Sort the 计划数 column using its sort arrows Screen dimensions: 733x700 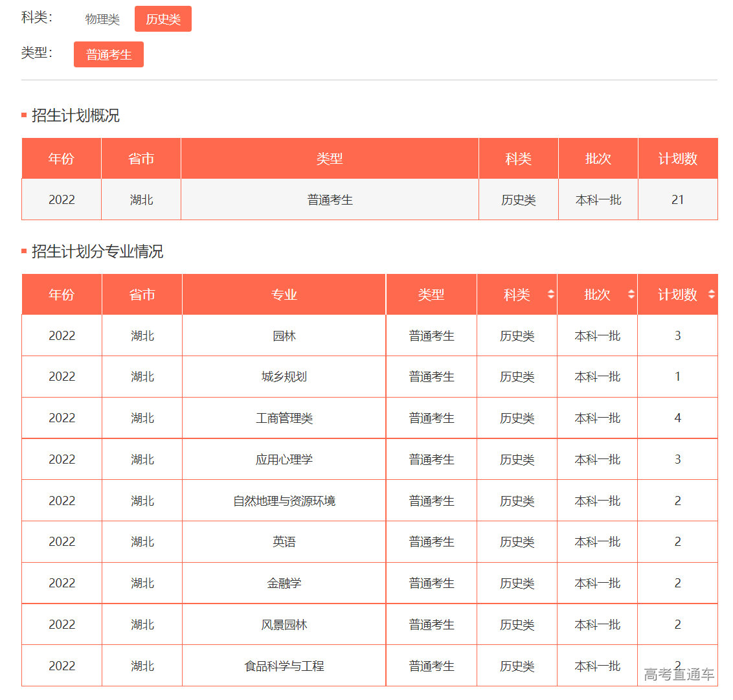[x=712, y=294]
